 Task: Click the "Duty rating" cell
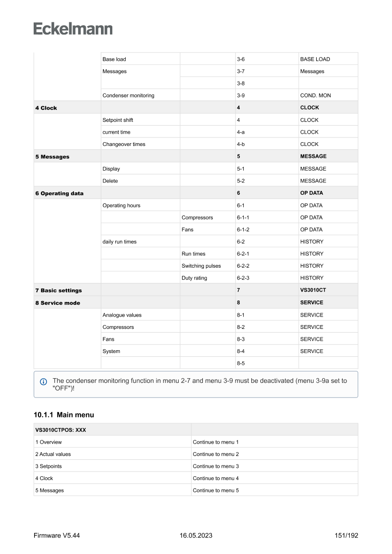[x=194, y=278]
